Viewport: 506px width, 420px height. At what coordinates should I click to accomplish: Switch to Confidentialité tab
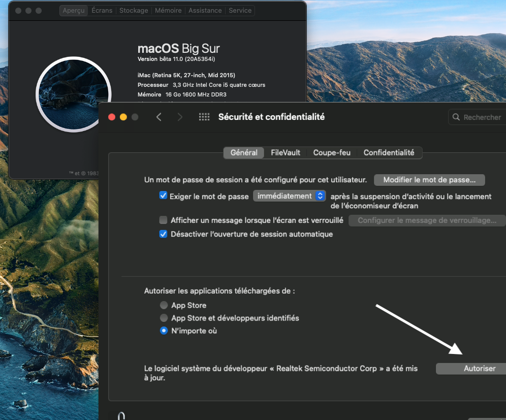click(x=389, y=152)
